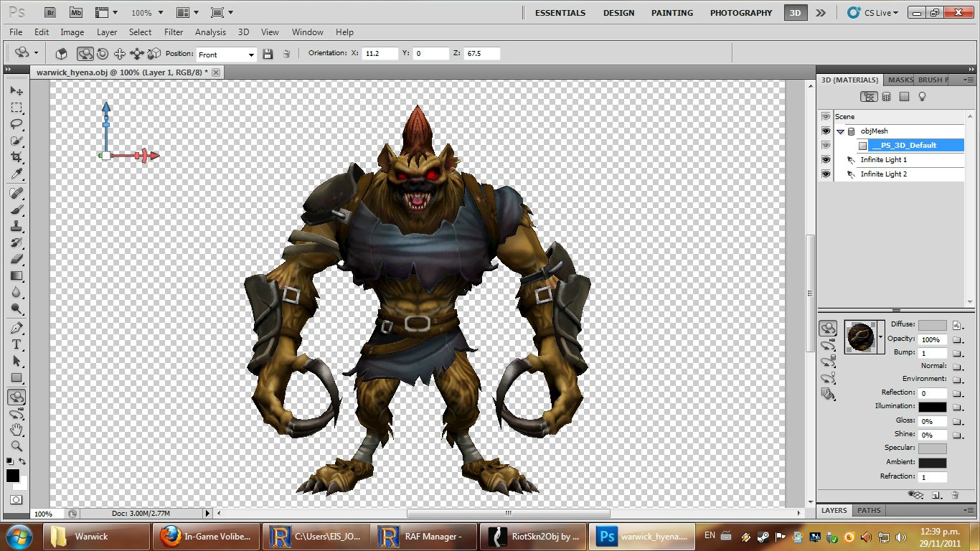Image resolution: width=980 pixels, height=551 pixels.
Task: Choose 3D Pan tool in options bar
Action: [120, 53]
